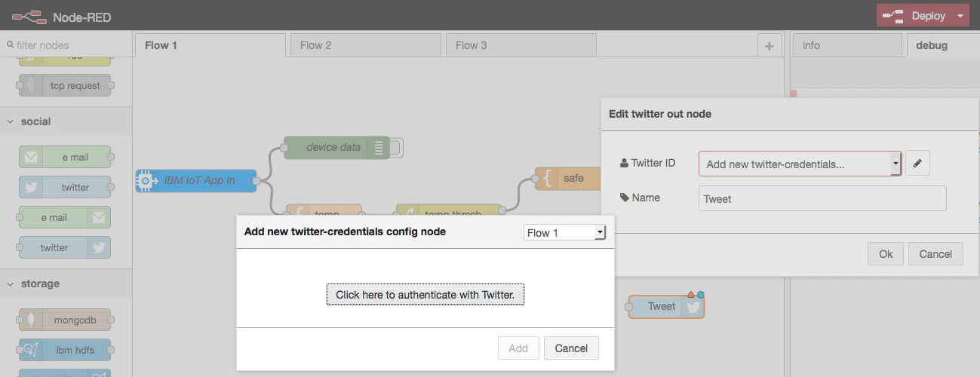The width and height of the screenshot is (980, 377).
Task: Select the safe template node
Action: [x=567, y=179]
